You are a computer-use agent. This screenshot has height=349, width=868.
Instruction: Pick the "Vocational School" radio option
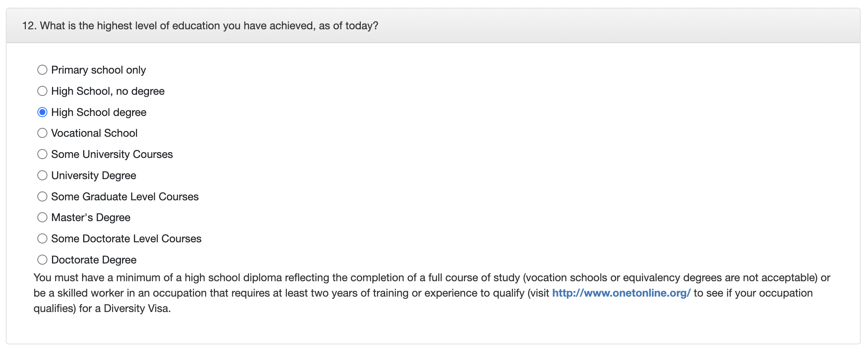pos(42,133)
